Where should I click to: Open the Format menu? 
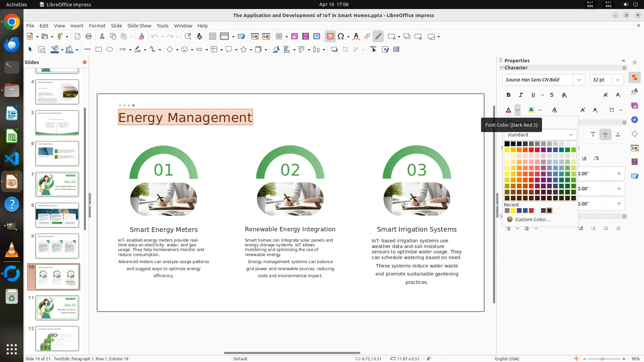pyautogui.click(x=97, y=26)
